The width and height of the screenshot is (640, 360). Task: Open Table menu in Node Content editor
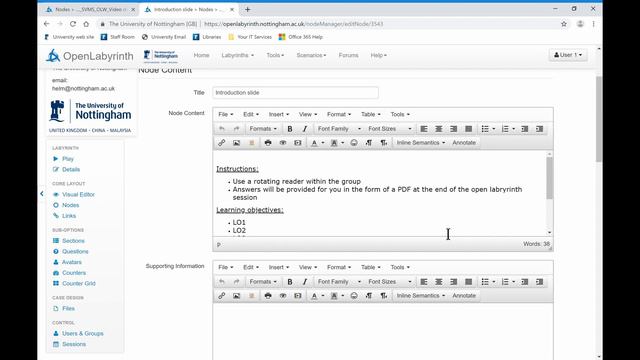click(371, 114)
